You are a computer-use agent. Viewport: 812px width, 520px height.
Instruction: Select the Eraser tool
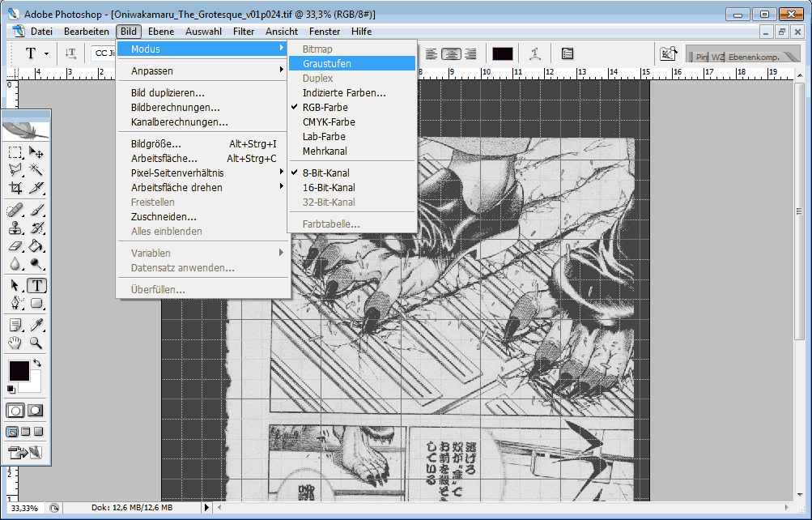tap(15, 246)
